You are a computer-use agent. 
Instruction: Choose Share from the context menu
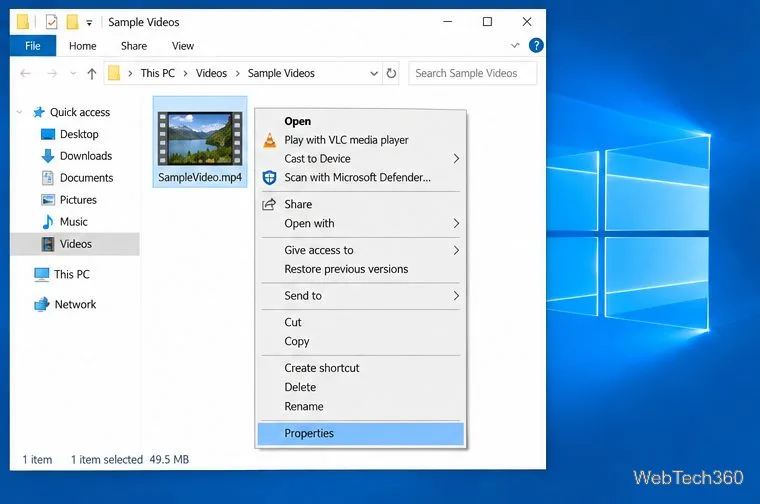tap(361, 204)
